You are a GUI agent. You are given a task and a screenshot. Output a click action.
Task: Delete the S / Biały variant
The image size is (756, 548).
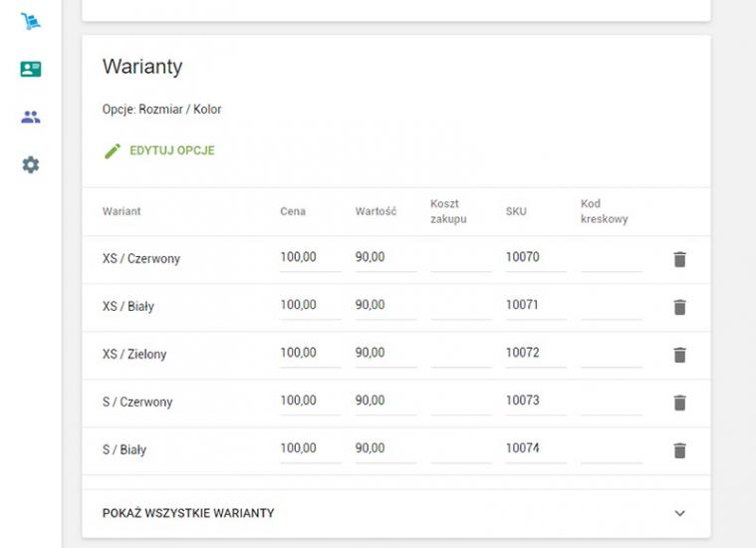click(x=679, y=450)
